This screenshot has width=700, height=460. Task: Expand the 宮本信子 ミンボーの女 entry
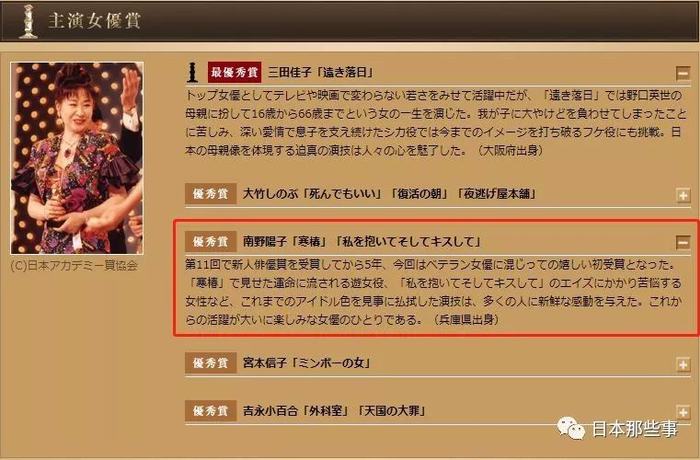click(683, 364)
